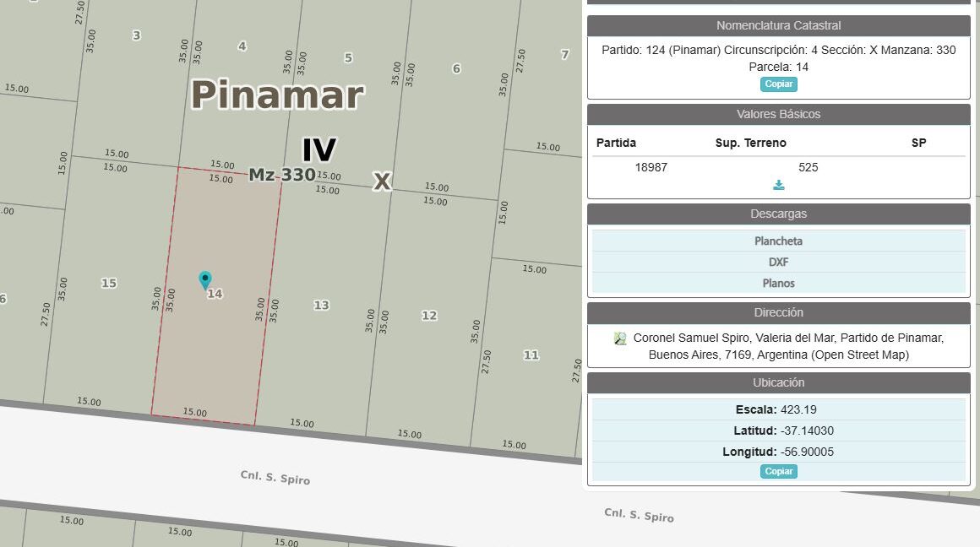This screenshot has width=980, height=547.
Task: Select parcel 13 on the map
Action: pos(321,305)
